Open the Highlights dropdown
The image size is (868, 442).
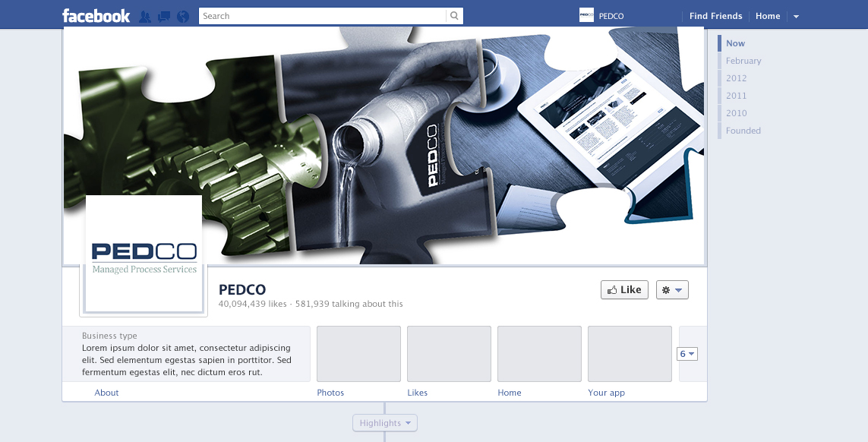385,422
